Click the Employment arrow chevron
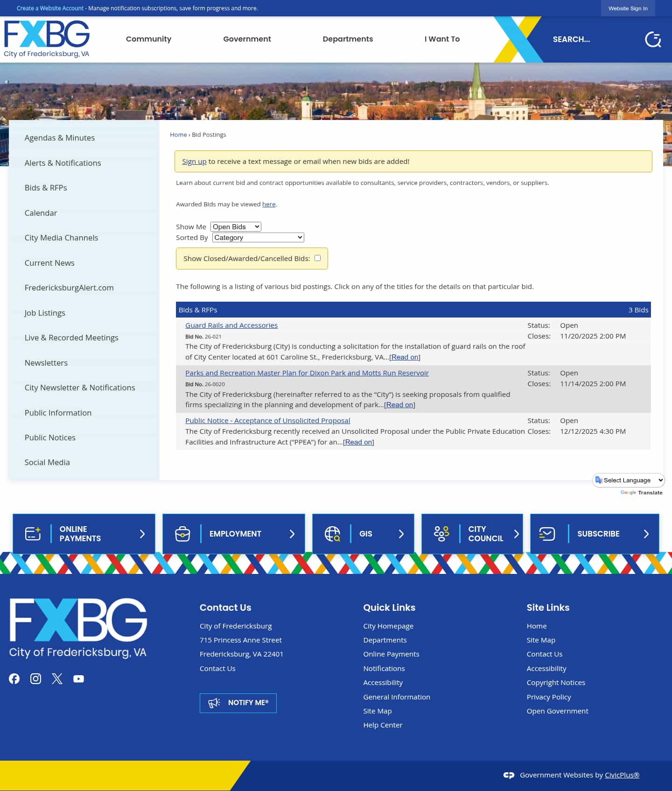 292,534
